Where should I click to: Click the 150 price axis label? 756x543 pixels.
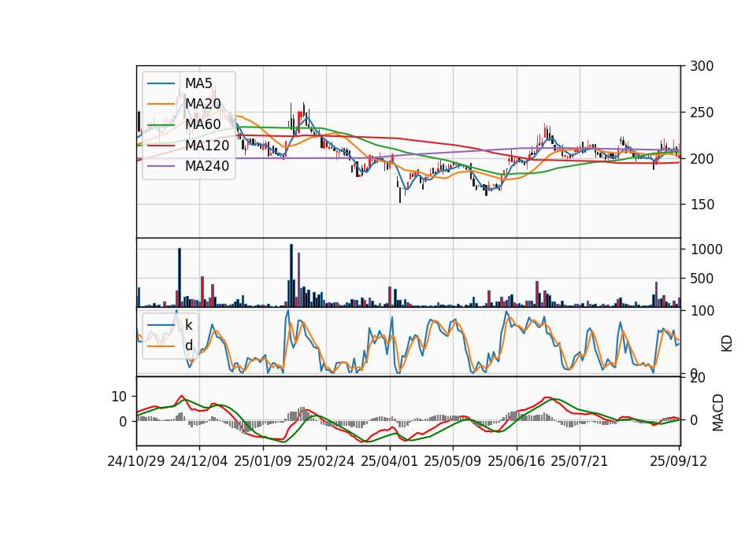coord(702,205)
